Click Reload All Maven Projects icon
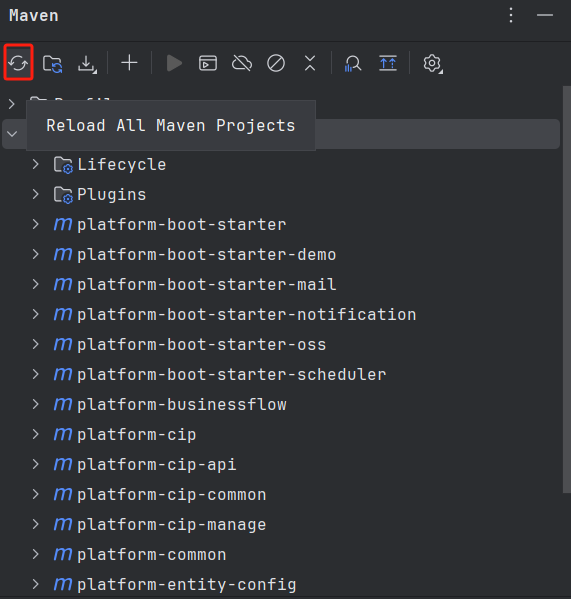Screen dimensions: 571x599 tap(18, 63)
